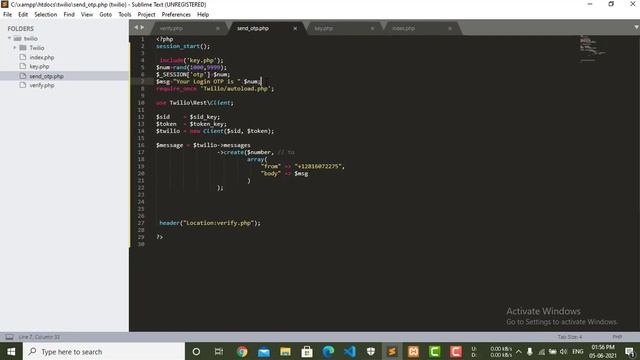Viewport: 640px width, 360px height.
Task: Open volume speaker icon in tray
Action: click(x=564, y=351)
